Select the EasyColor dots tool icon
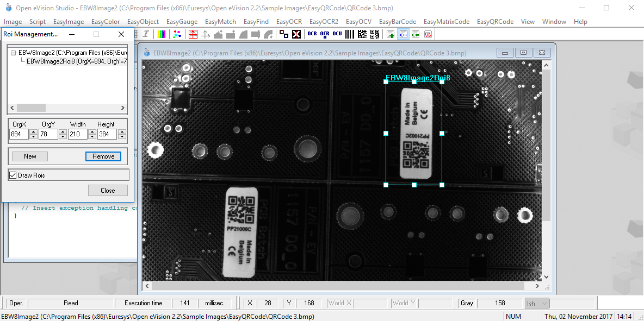This screenshot has width=644, height=321. [176, 34]
